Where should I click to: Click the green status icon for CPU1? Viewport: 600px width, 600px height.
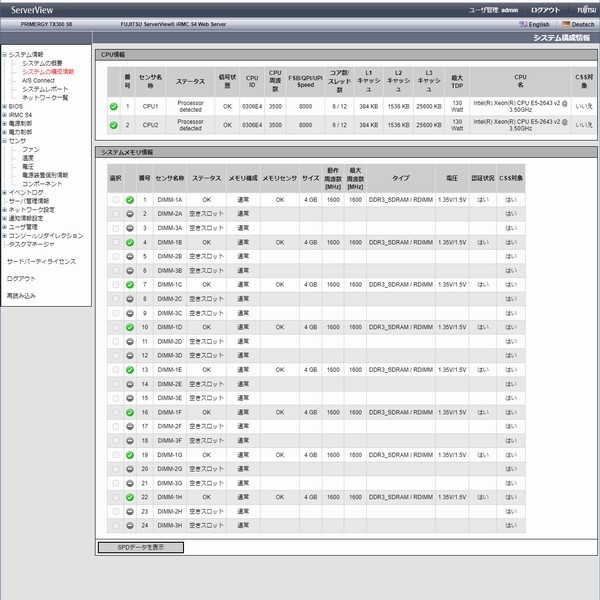(x=114, y=106)
